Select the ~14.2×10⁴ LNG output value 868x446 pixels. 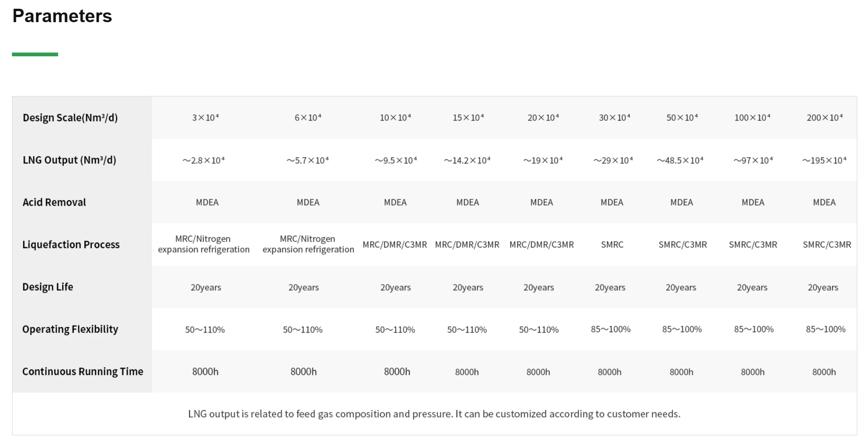point(467,161)
